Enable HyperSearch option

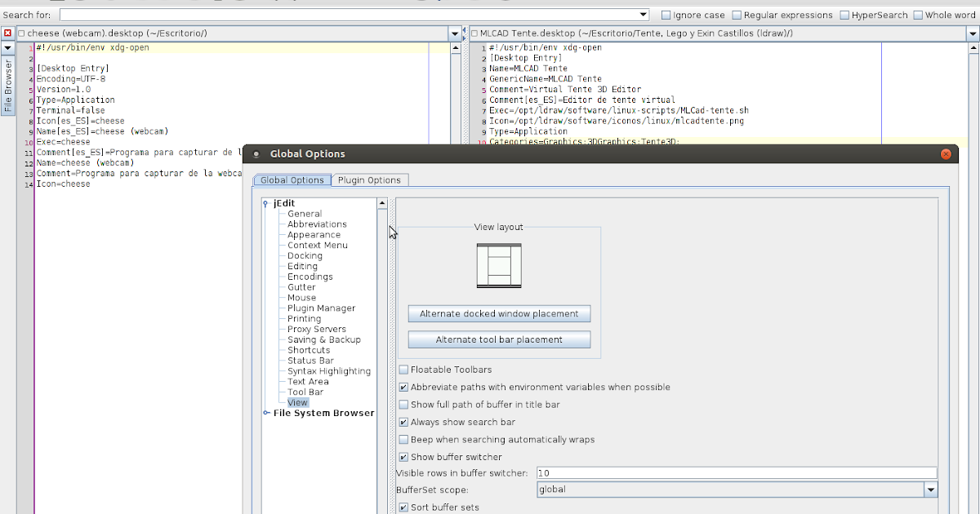(874, 15)
